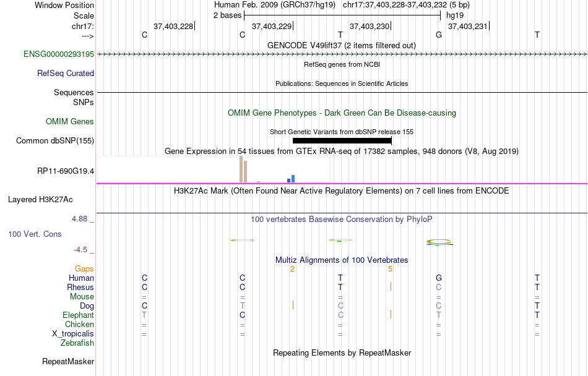Click the orange insertion mark in Dog row
588x376 pixels.
point(293,305)
